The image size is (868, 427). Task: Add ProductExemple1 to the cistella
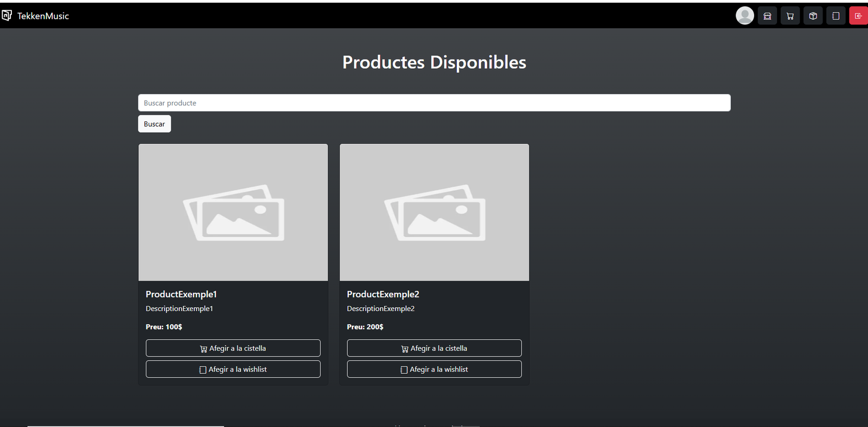pyautogui.click(x=233, y=348)
